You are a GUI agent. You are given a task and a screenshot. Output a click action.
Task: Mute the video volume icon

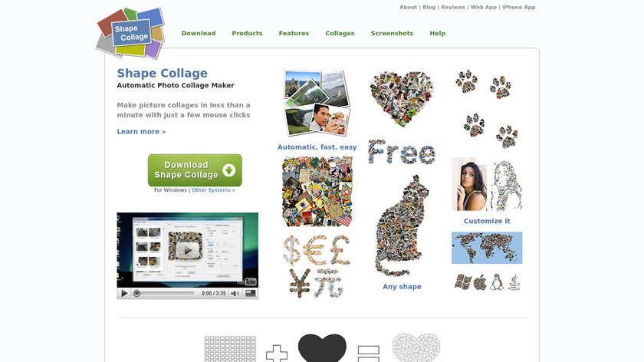click(235, 294)
